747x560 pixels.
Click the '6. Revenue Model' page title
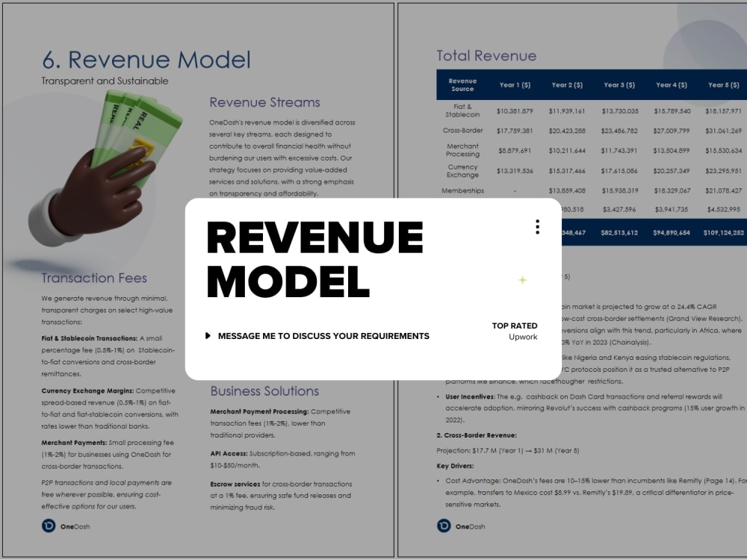pyautogui.click(x=146, y=60)
